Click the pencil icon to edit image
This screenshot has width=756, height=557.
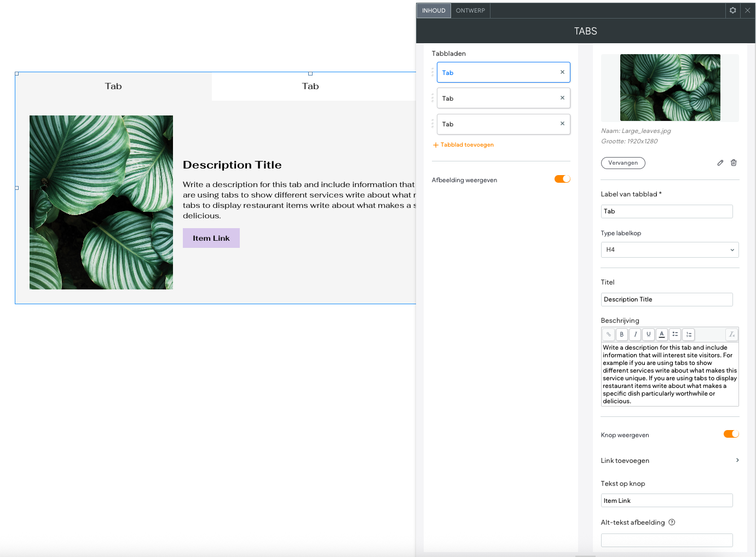pos(720,163)
